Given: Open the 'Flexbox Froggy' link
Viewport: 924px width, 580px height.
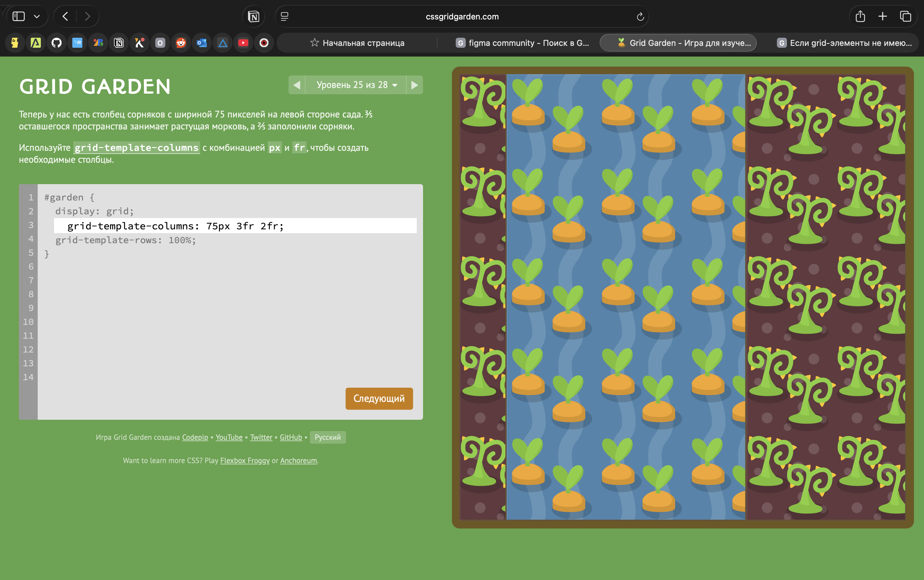Looking at the screenshot, I should click(245, 461).
